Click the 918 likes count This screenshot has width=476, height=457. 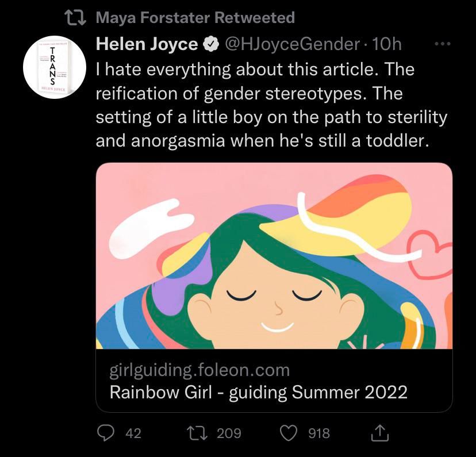tap(318, 433)
